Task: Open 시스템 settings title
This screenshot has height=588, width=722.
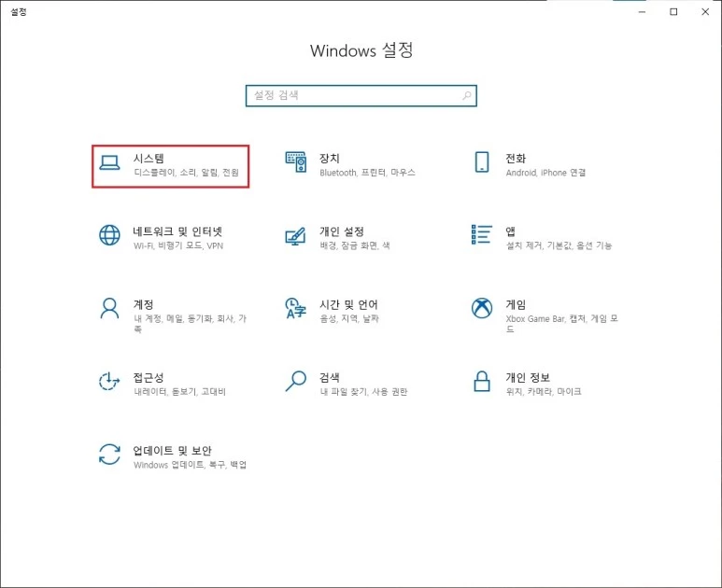Action: point(149,159)
